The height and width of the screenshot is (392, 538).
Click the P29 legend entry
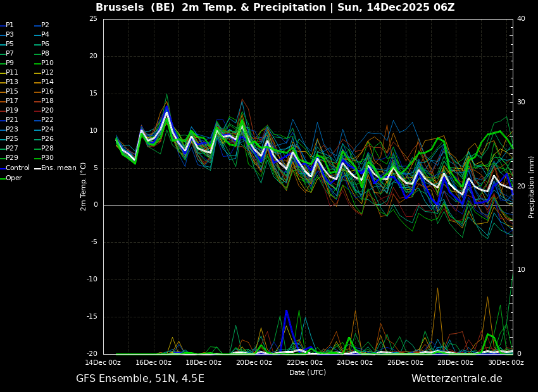[11, 157]
